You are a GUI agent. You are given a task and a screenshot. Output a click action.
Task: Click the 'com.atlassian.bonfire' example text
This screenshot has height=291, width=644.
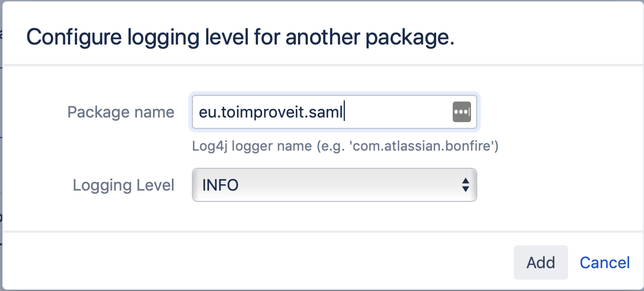(x=423, y=145)
